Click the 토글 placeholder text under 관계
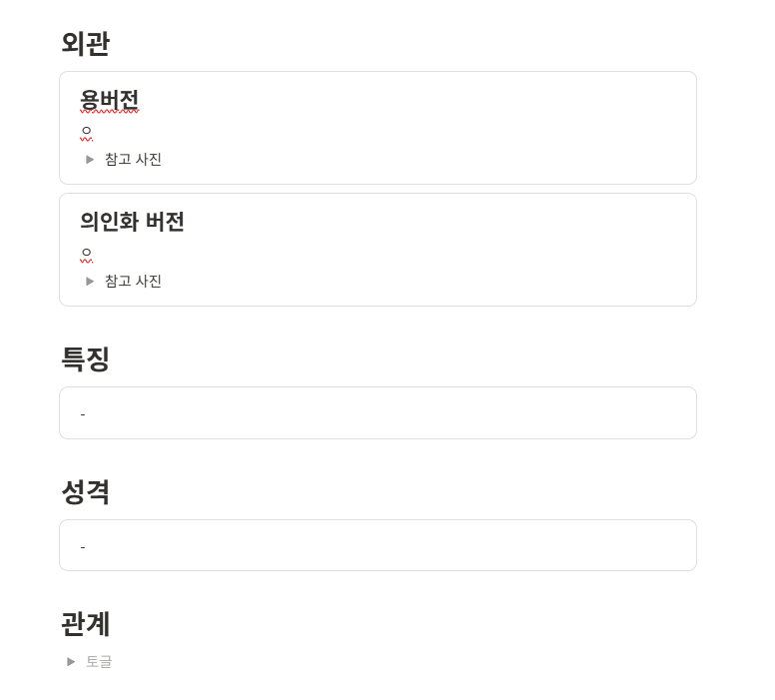 coord(99,661)
